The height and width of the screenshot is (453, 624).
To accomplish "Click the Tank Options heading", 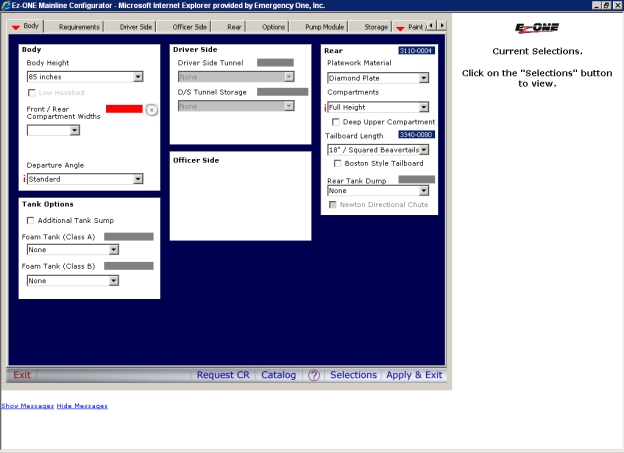I will click(48, 204).
